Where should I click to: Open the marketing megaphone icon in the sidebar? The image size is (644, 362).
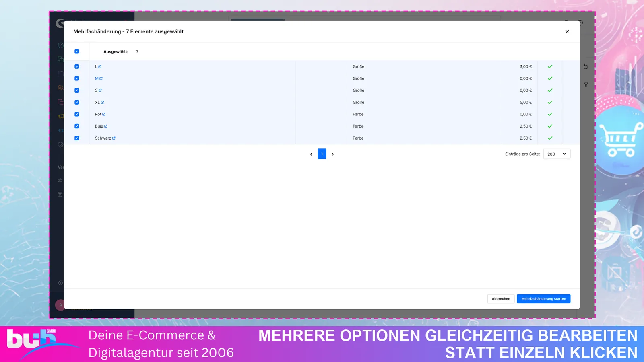[x=60, y=116]
